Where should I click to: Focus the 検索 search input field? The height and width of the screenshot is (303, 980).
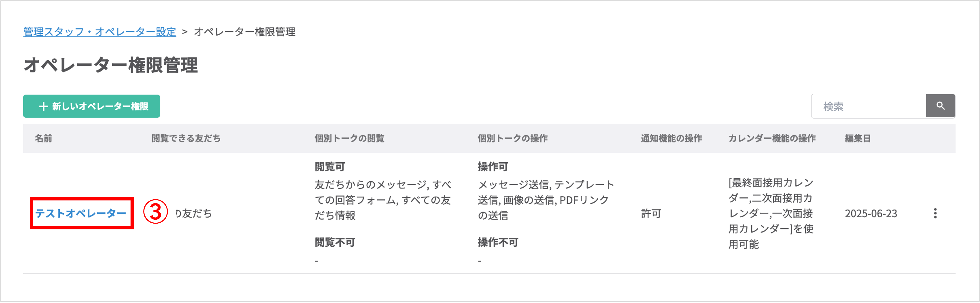click(868, 106)
